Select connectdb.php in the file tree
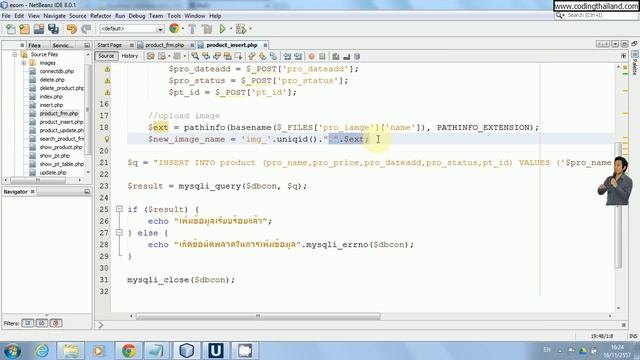 coord(57,71)
